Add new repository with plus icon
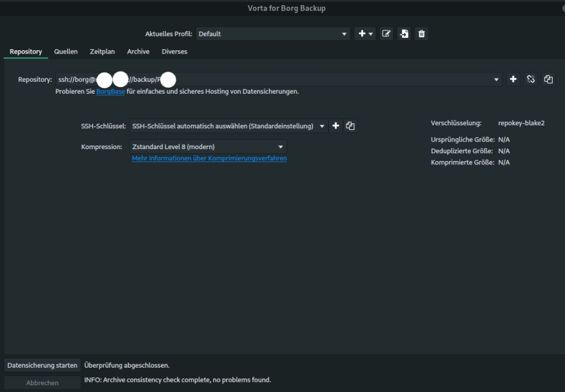This screenshot has width=565, height=392. pyautogui.click(x=513, y=79)
